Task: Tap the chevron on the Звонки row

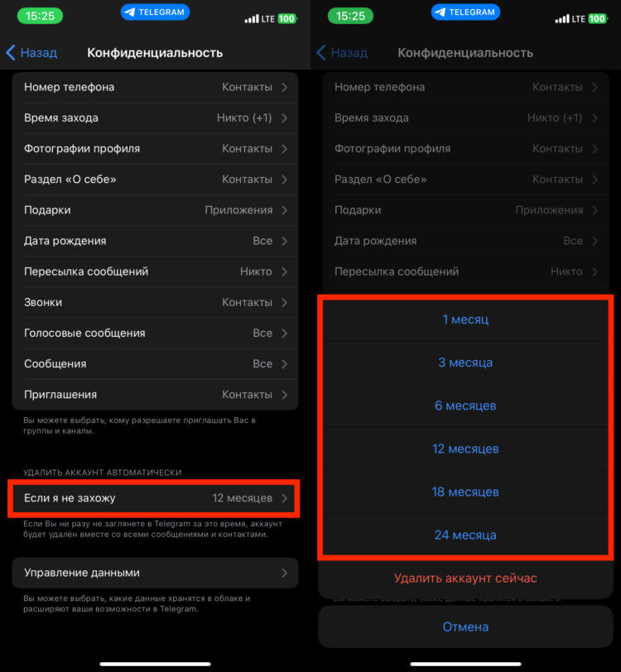Action: (285, 303)
